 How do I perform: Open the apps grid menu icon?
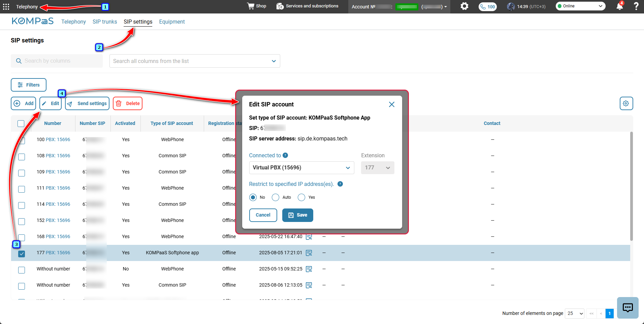(6, 7)
